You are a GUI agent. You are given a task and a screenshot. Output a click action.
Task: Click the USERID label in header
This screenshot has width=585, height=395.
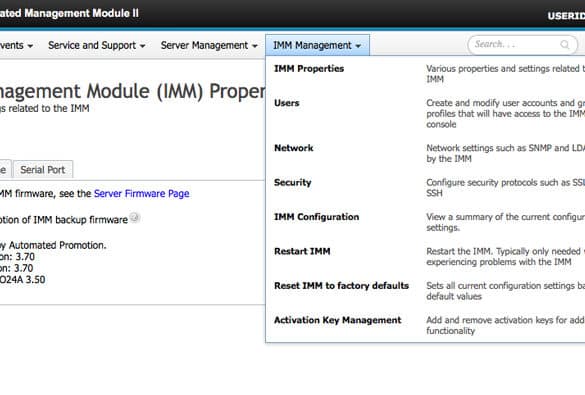tap(566, 16)
